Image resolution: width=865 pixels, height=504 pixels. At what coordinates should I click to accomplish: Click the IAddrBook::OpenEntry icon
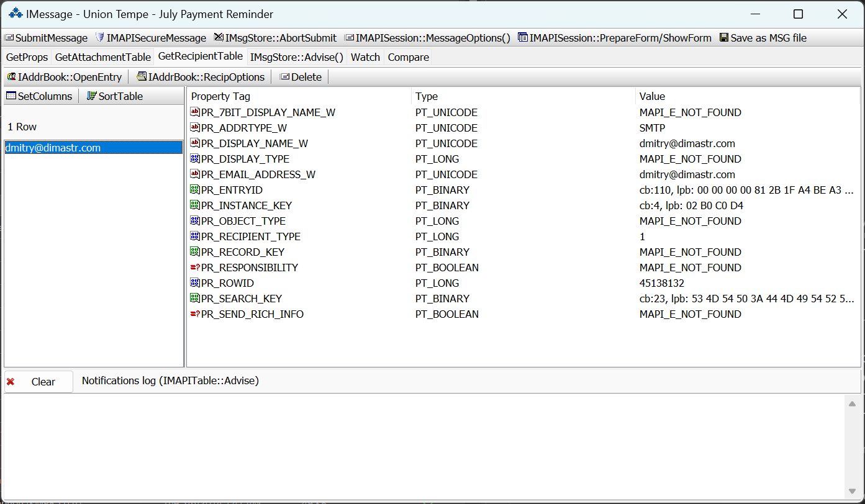click(x=11, y=77)
